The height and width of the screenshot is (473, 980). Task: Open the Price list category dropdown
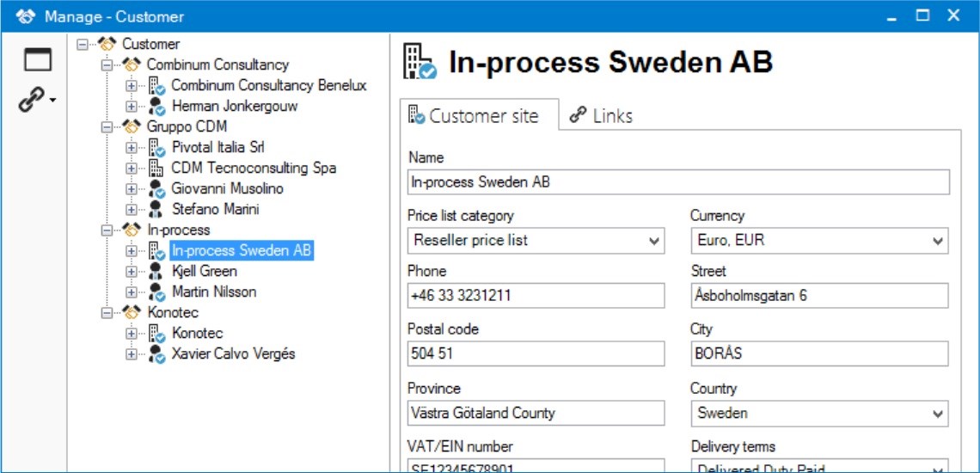pos(654,241)
